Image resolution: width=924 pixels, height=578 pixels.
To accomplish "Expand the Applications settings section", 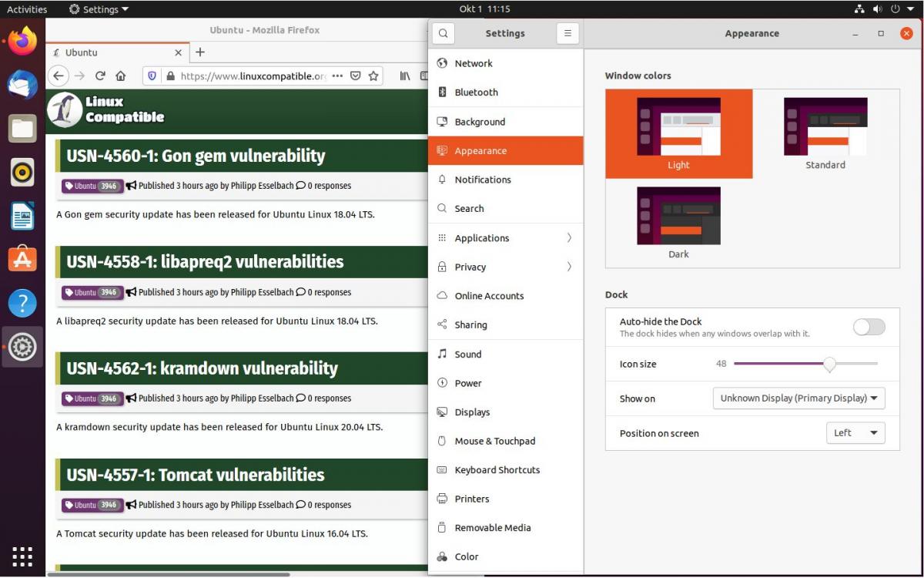I will (505, 238).
